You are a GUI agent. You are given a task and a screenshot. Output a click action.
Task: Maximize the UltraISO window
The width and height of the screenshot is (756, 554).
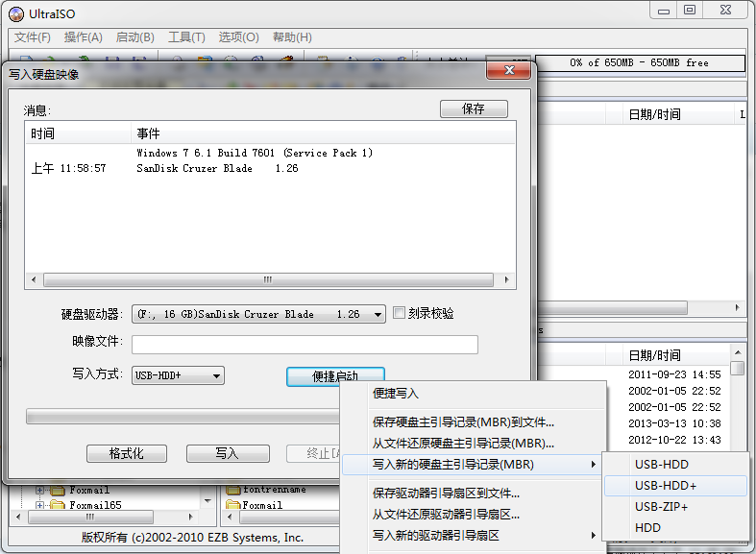[690, 11]
